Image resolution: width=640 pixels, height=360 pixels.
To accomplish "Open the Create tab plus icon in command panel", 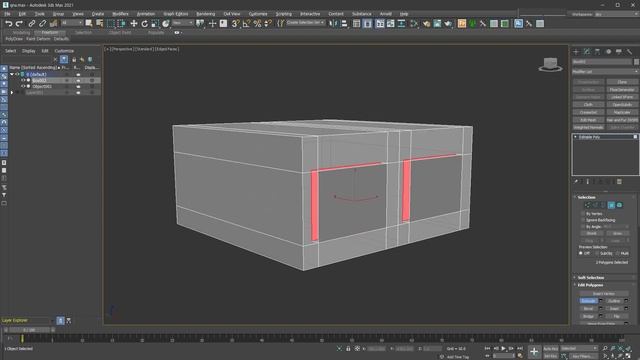I will (x=576, y=51).
